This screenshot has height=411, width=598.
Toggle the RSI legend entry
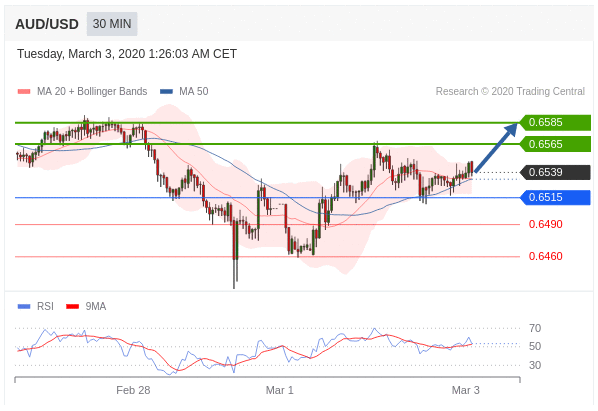tap(36, 307)
